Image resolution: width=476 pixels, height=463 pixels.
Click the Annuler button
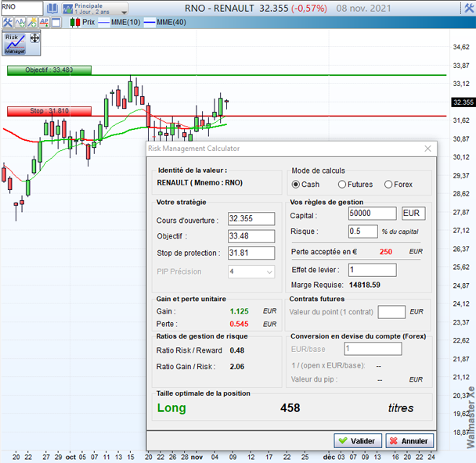[409, 441]
